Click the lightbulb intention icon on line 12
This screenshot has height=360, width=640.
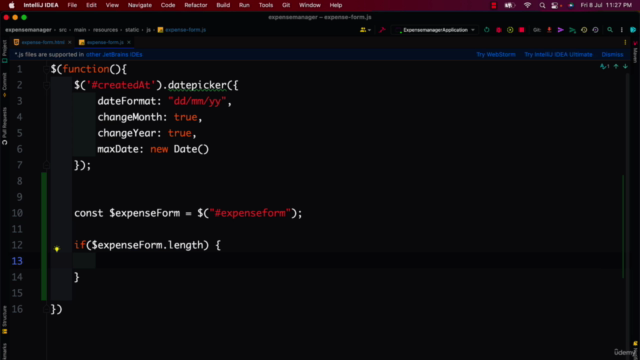click(x=57, y=249)
